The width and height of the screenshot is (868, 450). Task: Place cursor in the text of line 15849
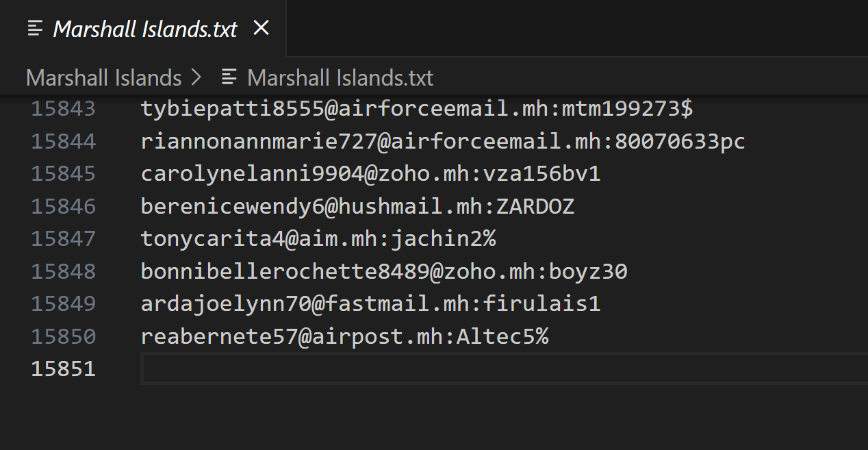pos(370,304)
